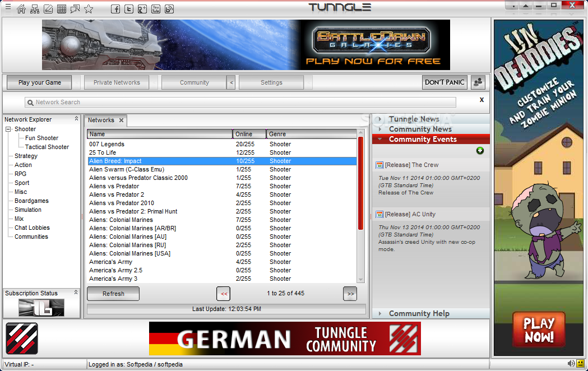Select Aliens vs Predator 2010 network
Image resolution: width=588 pixels, height=371 pixels.
222,203
